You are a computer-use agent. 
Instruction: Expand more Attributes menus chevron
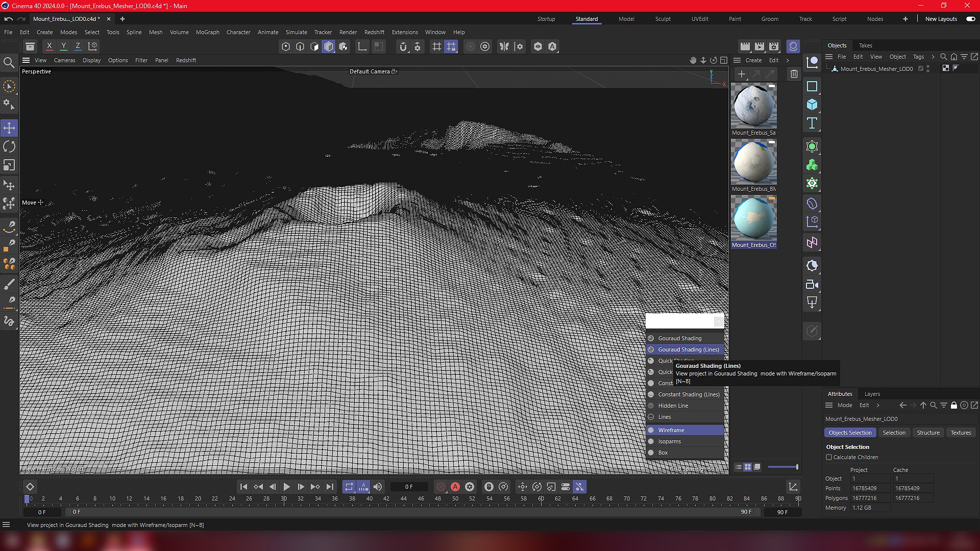coord(878,405)
